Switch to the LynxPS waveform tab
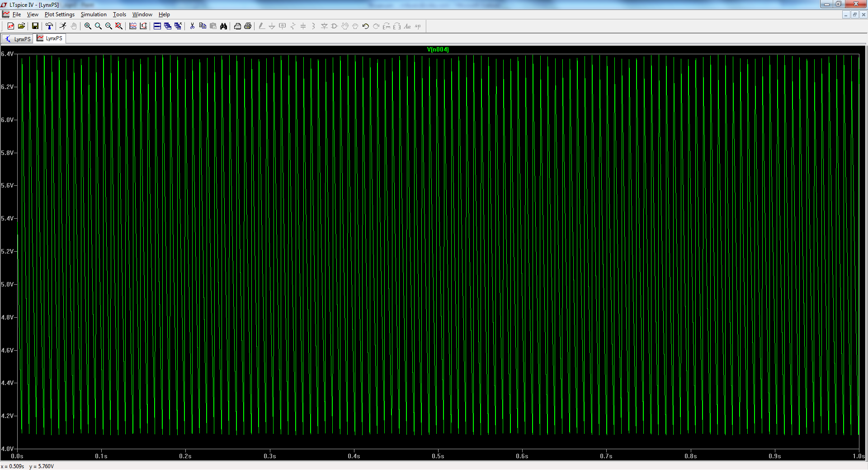The image size is (868, 470). [x=50, y=38]
